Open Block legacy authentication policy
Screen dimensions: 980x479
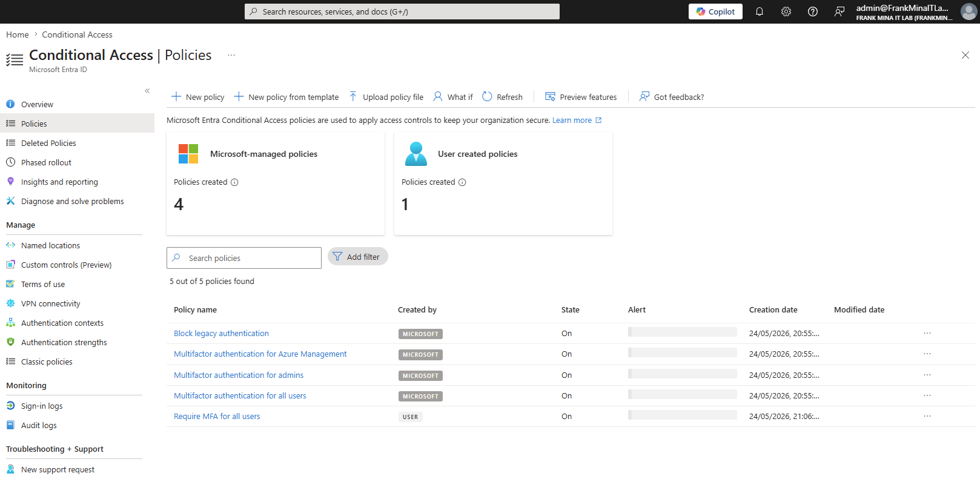tap(221, 333)
